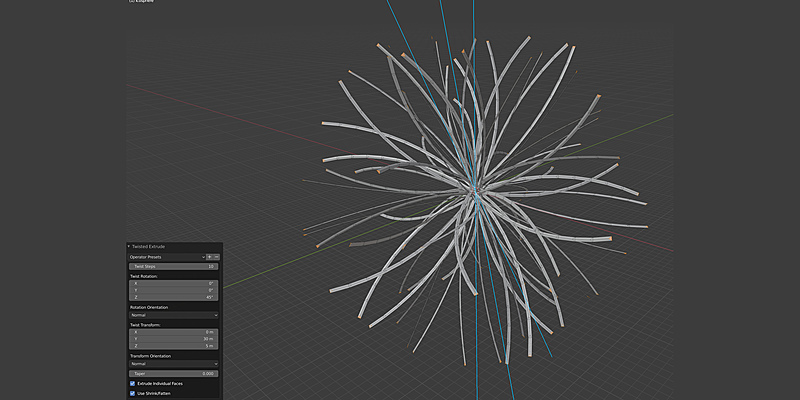This screenshot has width=800, height=400.
Task: Collapse the Twisted Extrude panel
Action: tap(129, 246)
